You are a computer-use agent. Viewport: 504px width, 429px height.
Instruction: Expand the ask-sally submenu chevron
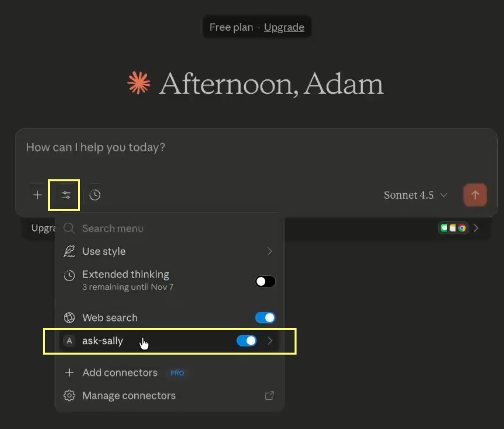point(270,341)
